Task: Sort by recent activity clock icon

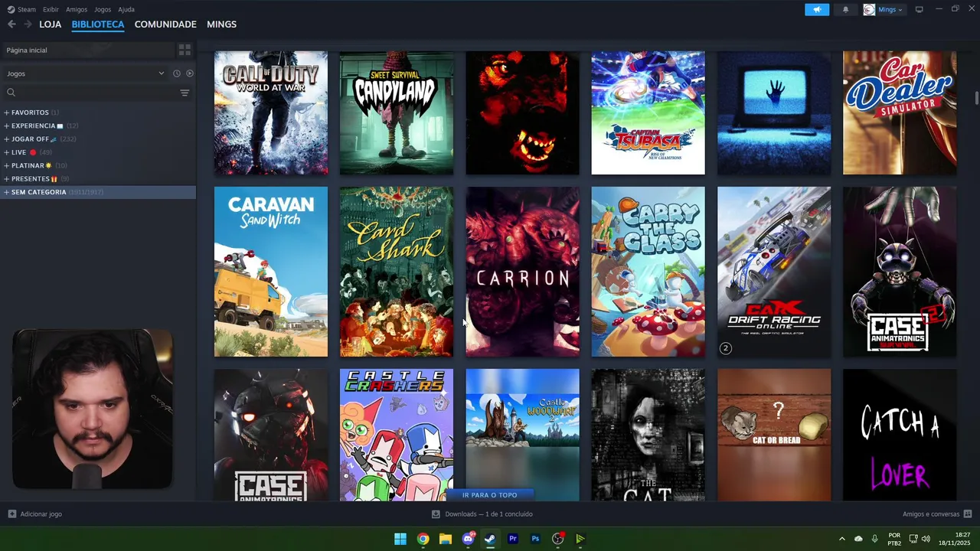Action: (176, 73)
